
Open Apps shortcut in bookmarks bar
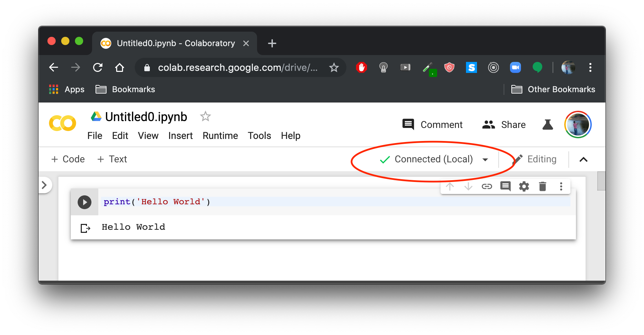pos(67,89)
